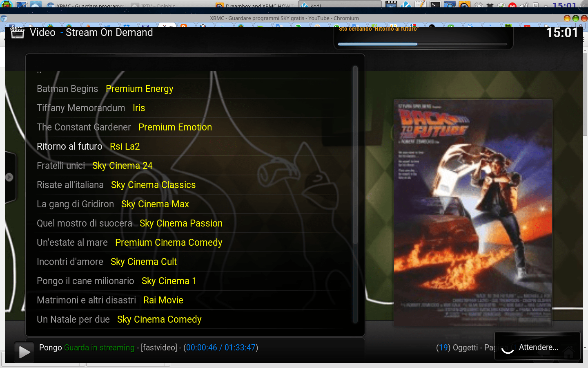Open the notepad editor icon in panel

[x=420, y=4]
